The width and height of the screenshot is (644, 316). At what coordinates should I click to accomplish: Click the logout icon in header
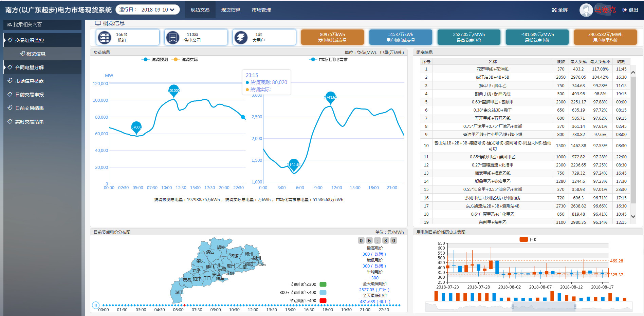pyautogui.click(x=625, y=10)
